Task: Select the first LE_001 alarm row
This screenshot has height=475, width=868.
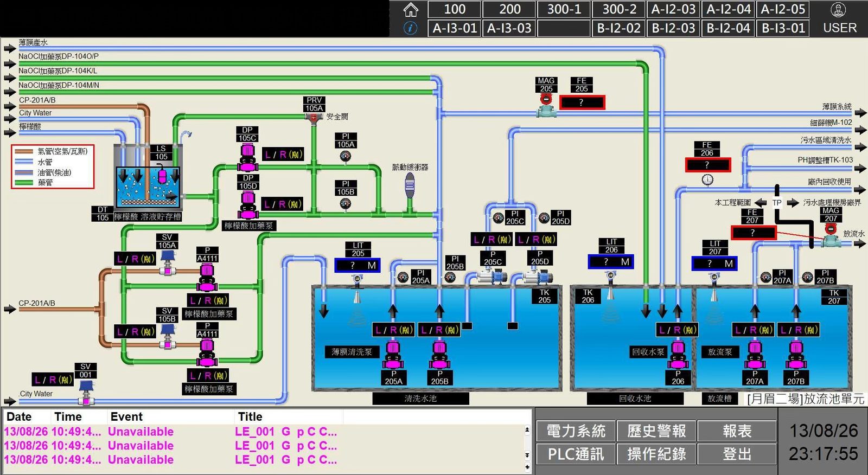Action: click(x=263, y=432)
